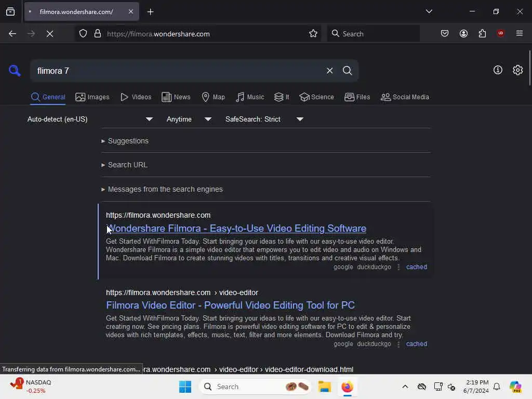Click the cloud sync tray icon
The height and width of the screenshot is (399, 532).
coord(422,387)
